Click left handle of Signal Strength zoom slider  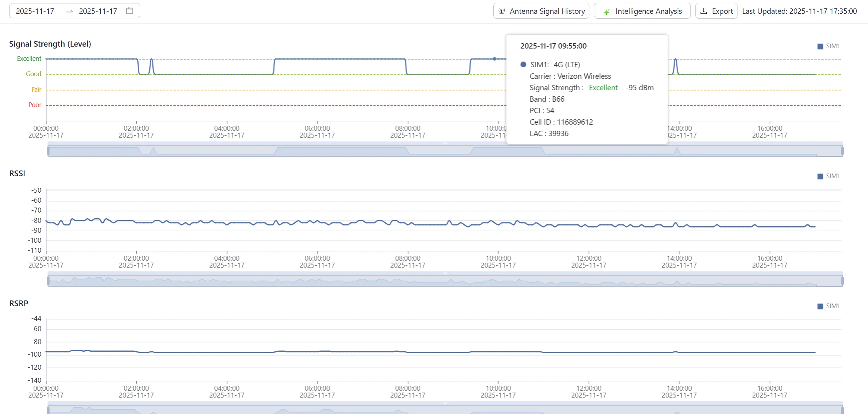tap(48, 151)
